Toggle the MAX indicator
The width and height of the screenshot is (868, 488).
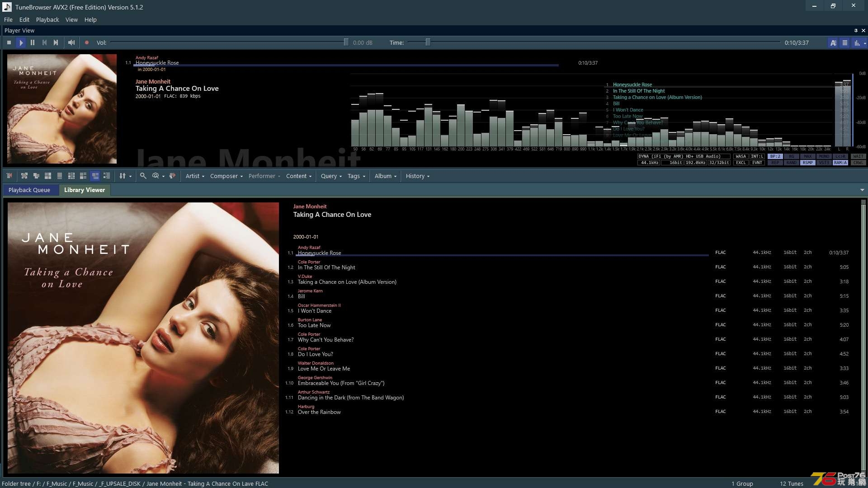(807, 156)
